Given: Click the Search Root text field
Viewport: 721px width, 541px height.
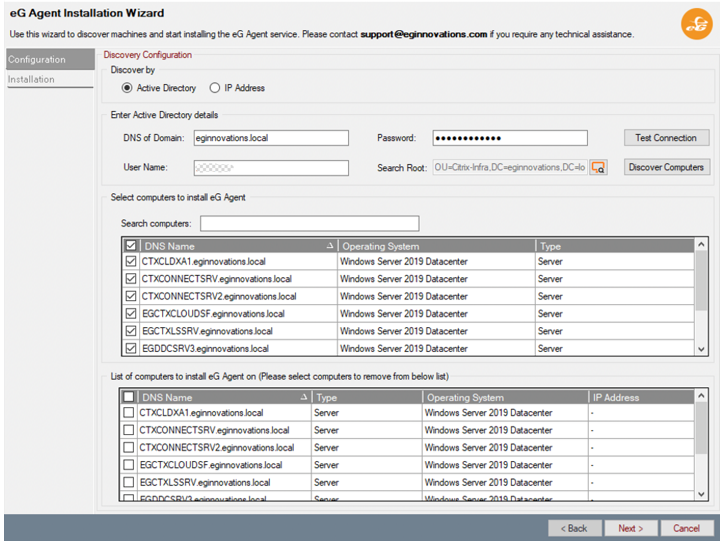Looking at the screenshot, I should point(510,167).
